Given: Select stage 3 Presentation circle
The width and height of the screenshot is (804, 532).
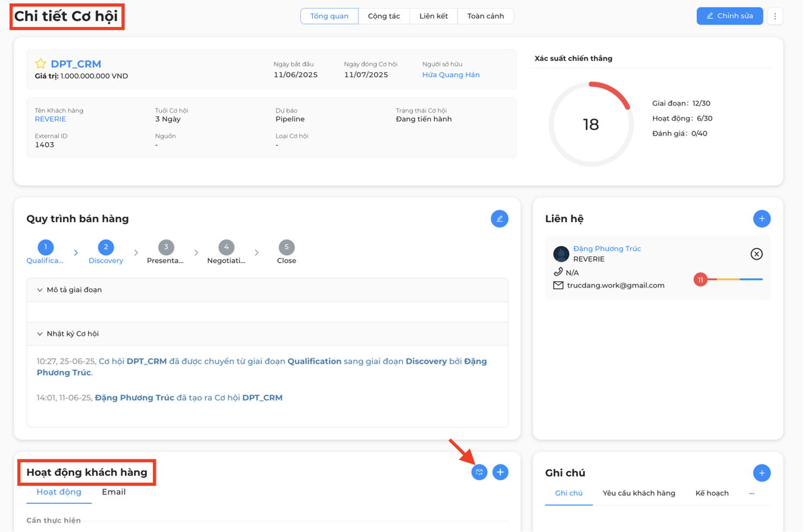Looking at the screenshot, I should (x=166, y=247).
